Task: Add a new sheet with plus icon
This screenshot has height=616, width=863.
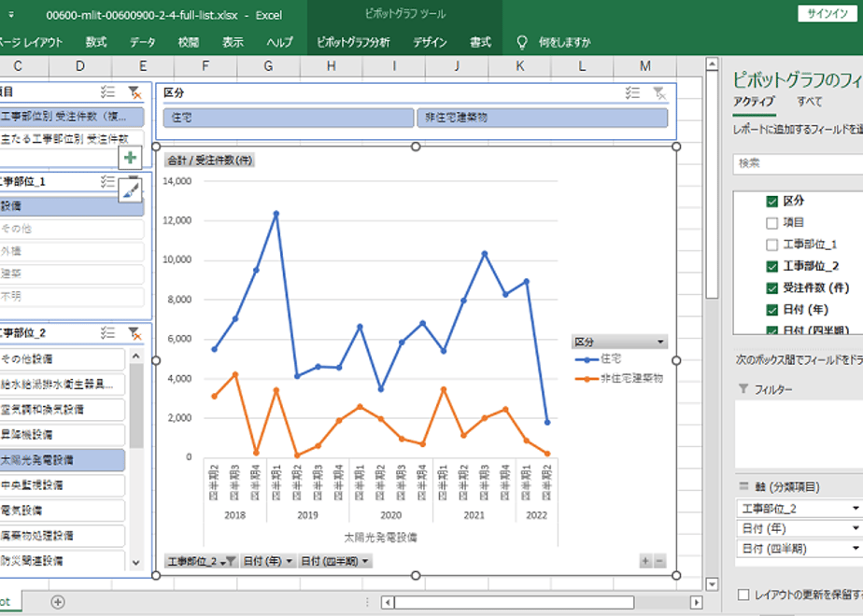Action: coord(58,602)
